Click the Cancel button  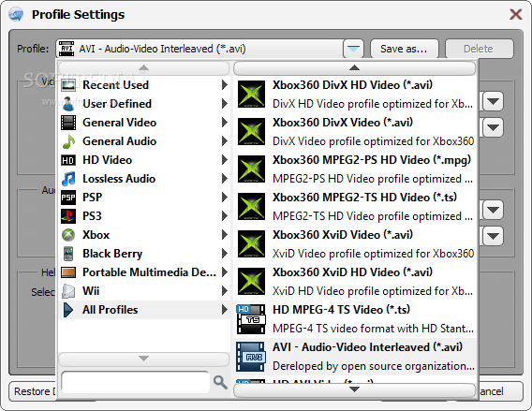(x=500, y=391)
